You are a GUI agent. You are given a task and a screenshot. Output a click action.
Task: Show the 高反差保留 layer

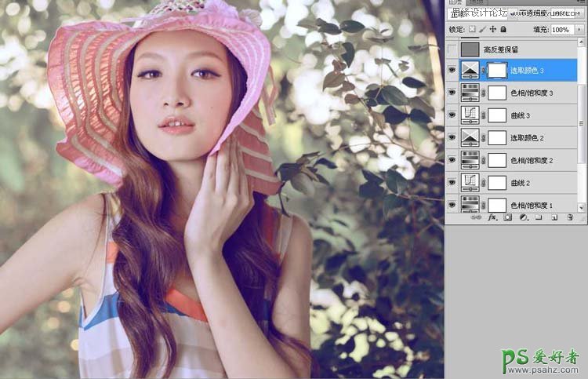pyautogui.click(x=452, y=49)
